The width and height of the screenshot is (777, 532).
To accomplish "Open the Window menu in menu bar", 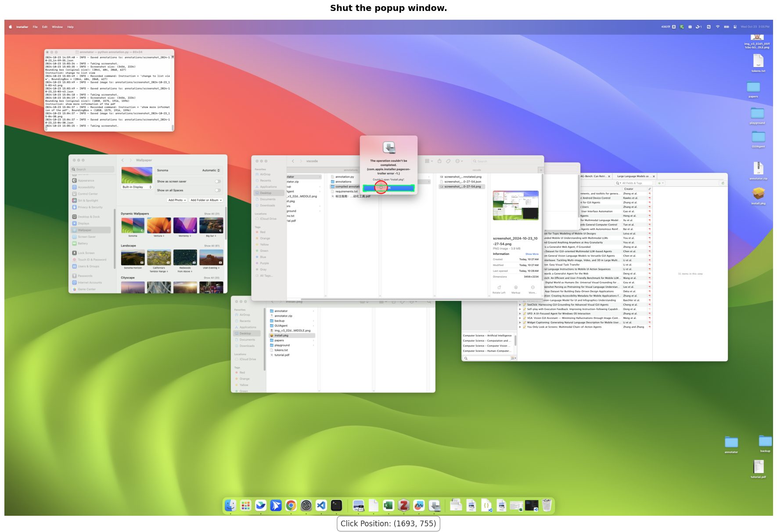I will coord(57,27).
